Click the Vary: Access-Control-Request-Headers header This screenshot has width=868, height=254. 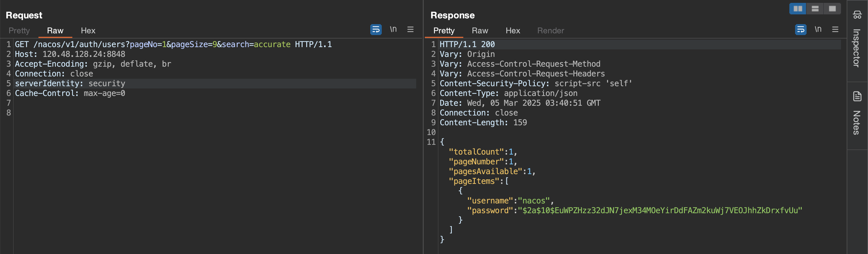[522, 74]
